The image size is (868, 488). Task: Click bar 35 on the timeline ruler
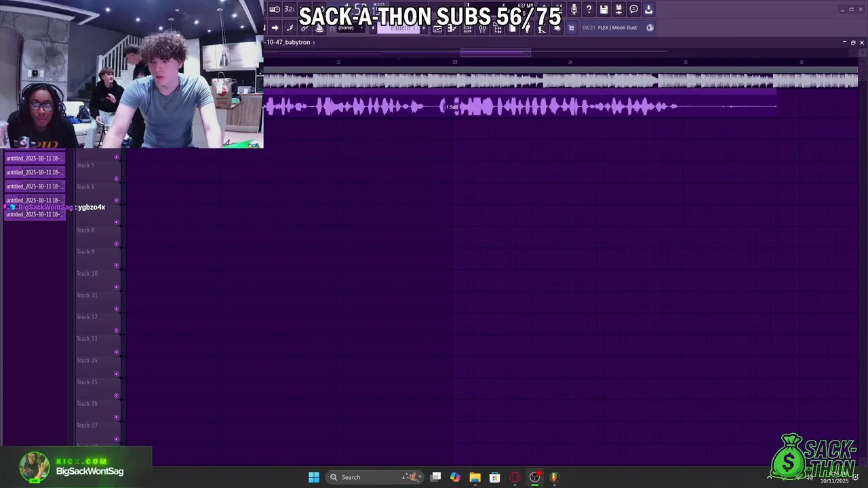pos(686,62)
